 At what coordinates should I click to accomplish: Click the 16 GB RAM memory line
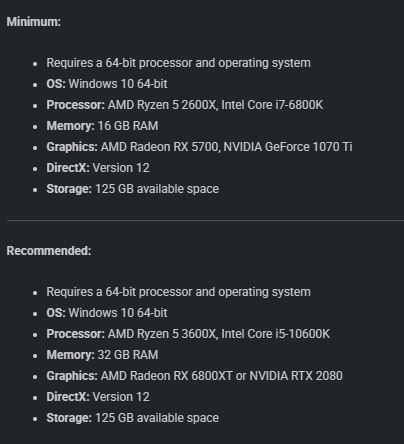point(102,126)
